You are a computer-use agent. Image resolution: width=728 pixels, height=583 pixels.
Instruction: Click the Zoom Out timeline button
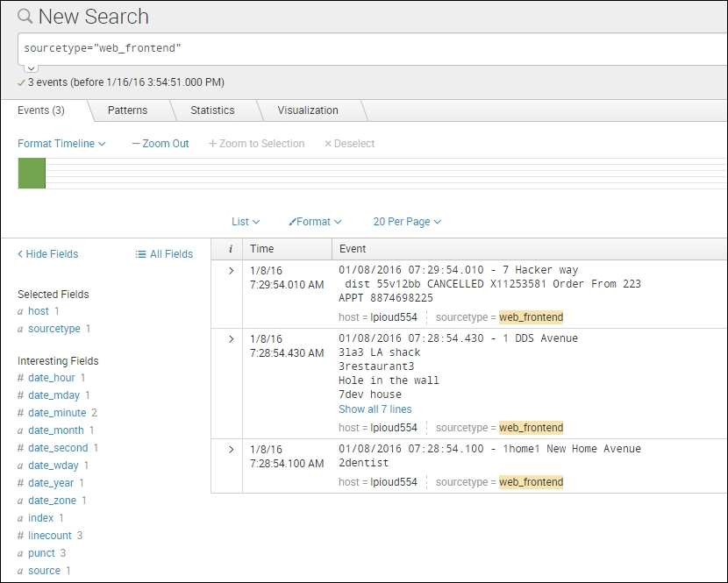coord(161,144)
